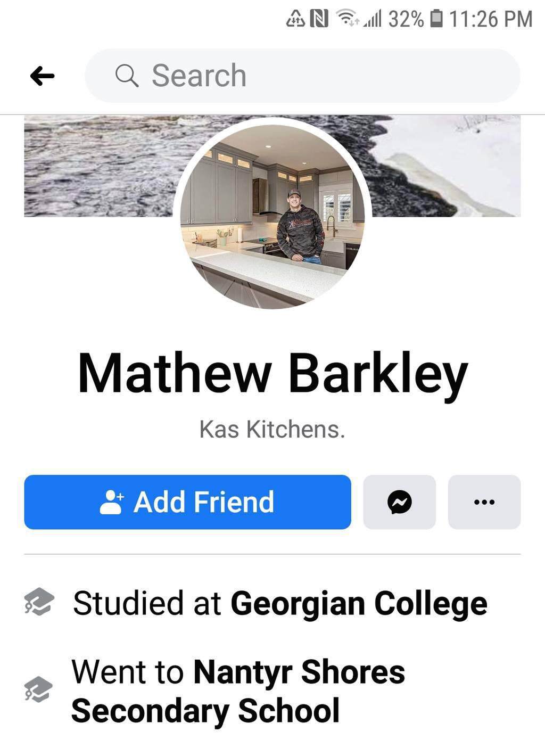Screen dimensions: 545x756
Task: Click the graduation cap icon beside Nantyr Shores
Action: (x=39, y=690)
